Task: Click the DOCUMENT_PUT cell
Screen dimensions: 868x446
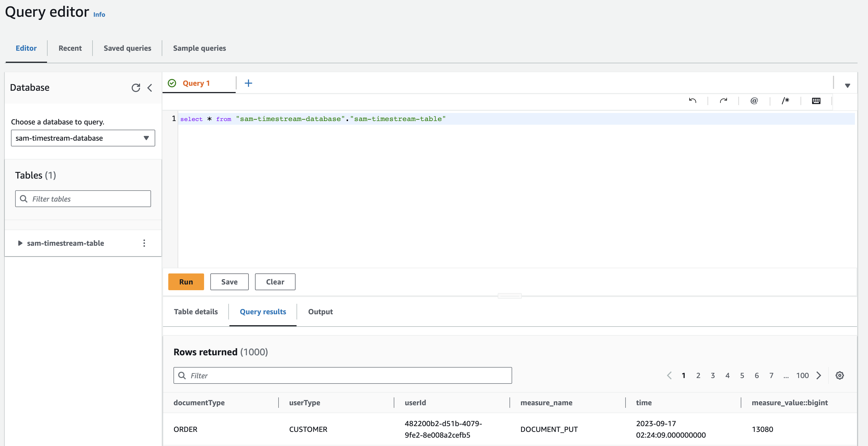Action: (x=549, y=429)
